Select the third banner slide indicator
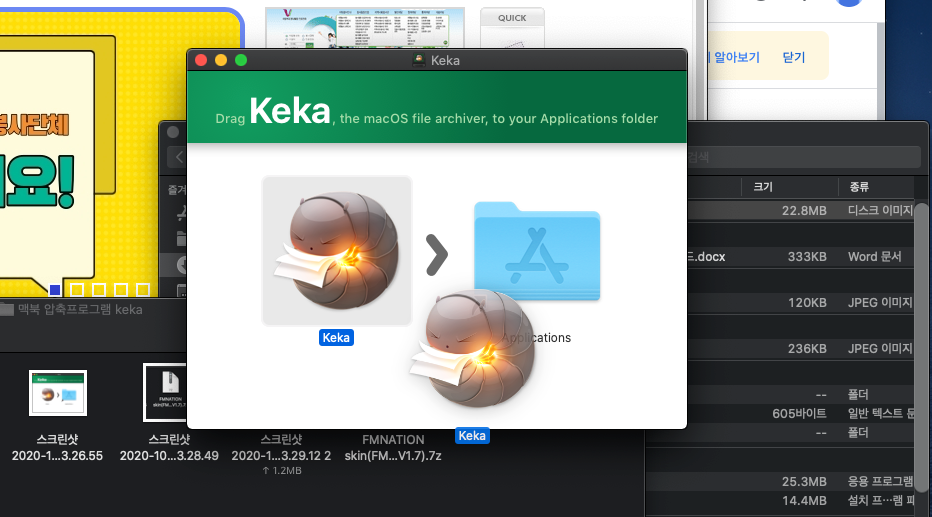 [99, 289]
